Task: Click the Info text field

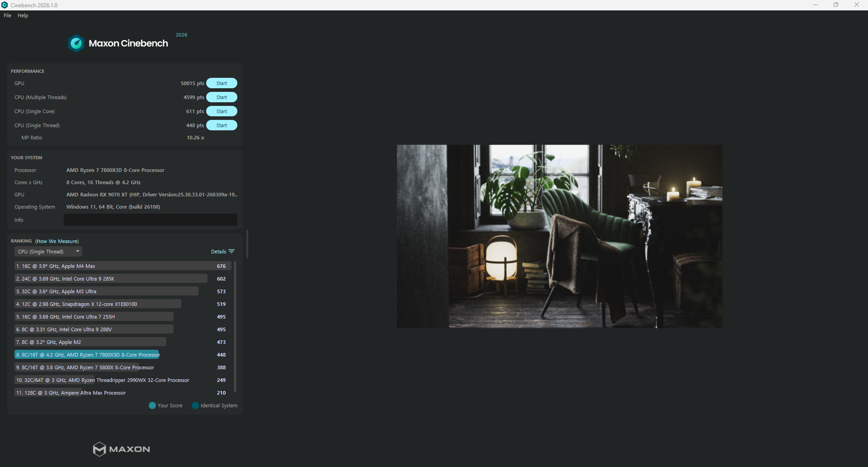Action: tap(150, 220)
